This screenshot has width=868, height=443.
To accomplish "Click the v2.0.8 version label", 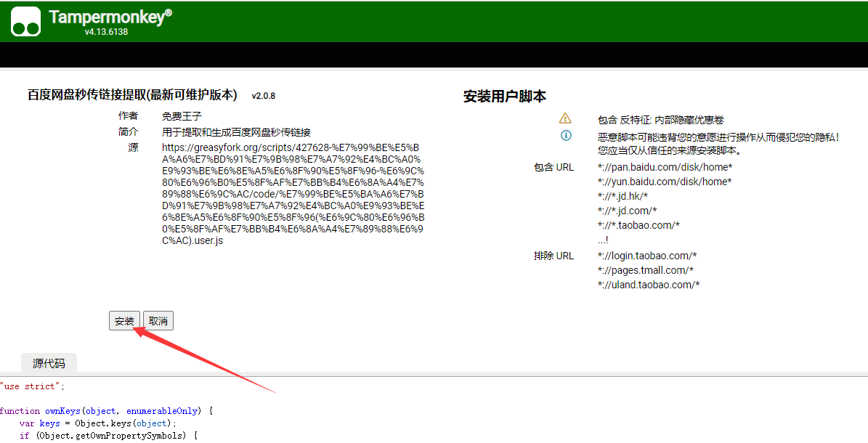I will [x=263, y=96].
